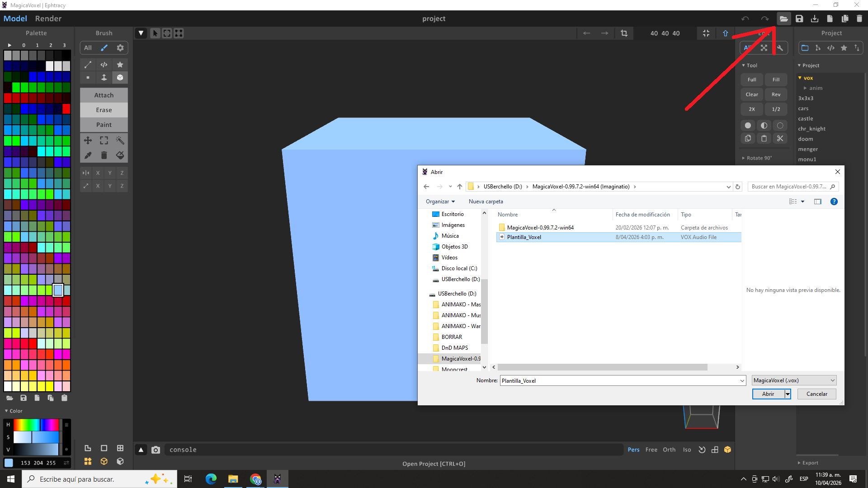This screenshot has width=868, height=488.
Task: Click the crop model size icon
Action: [x=624, y=33]
